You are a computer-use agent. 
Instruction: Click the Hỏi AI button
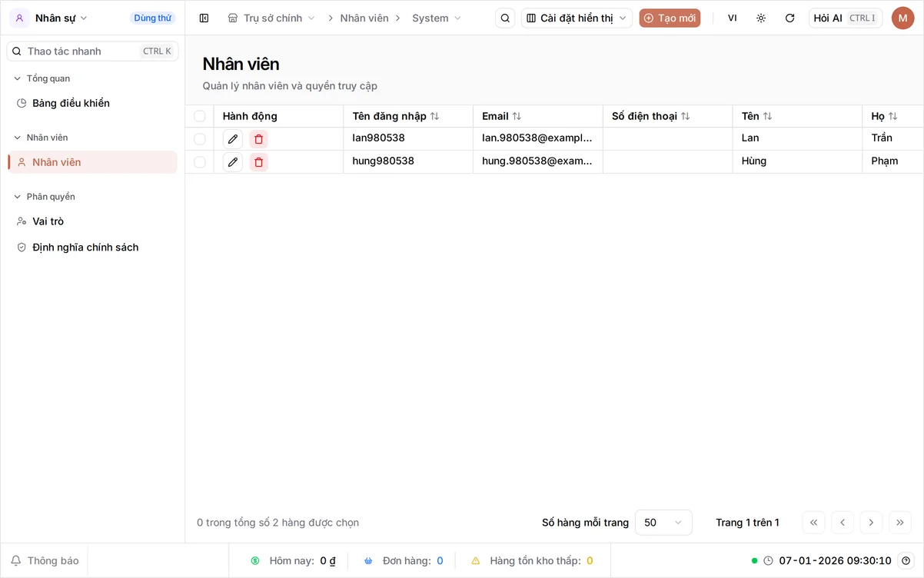(x=845, y=18)
